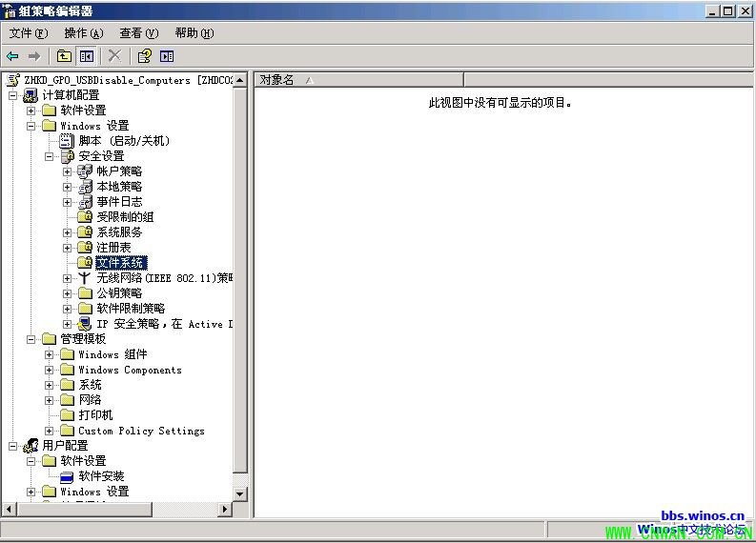756x543 pixels.
Task: Click the wireless network (IEEE 802.11) antenna icon
Action: (85, 278)
